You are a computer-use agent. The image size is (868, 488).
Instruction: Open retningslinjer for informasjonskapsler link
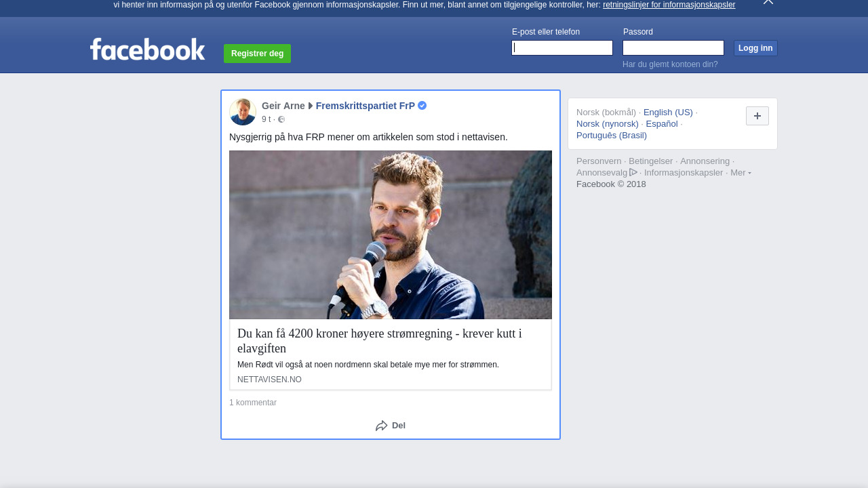point(669,5)
